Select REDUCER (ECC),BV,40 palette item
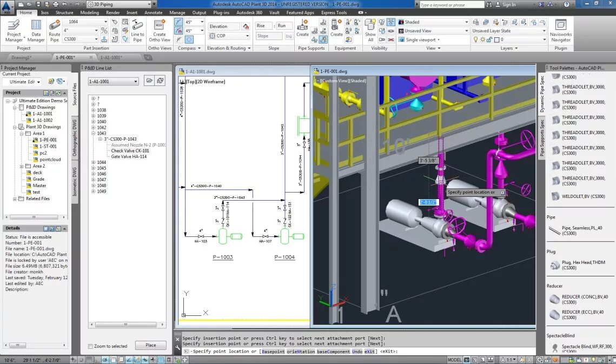This screenshot has width=616, height=364. [578, 315]
